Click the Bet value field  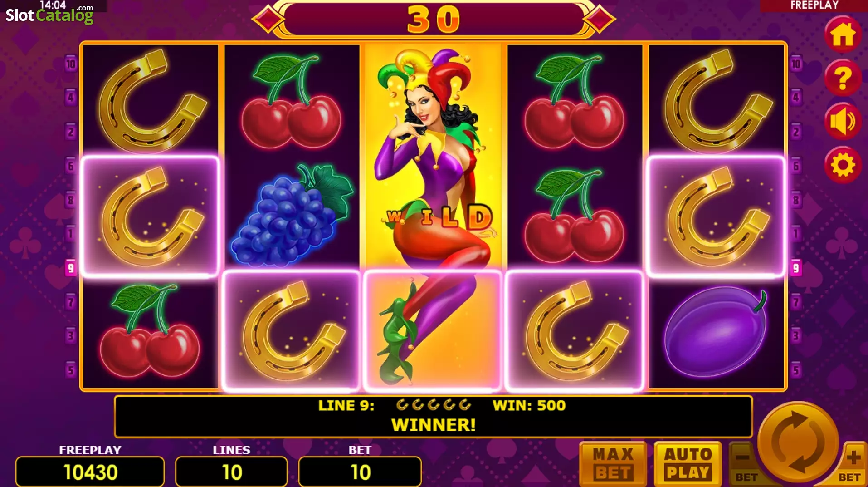(x=360, y=472)
